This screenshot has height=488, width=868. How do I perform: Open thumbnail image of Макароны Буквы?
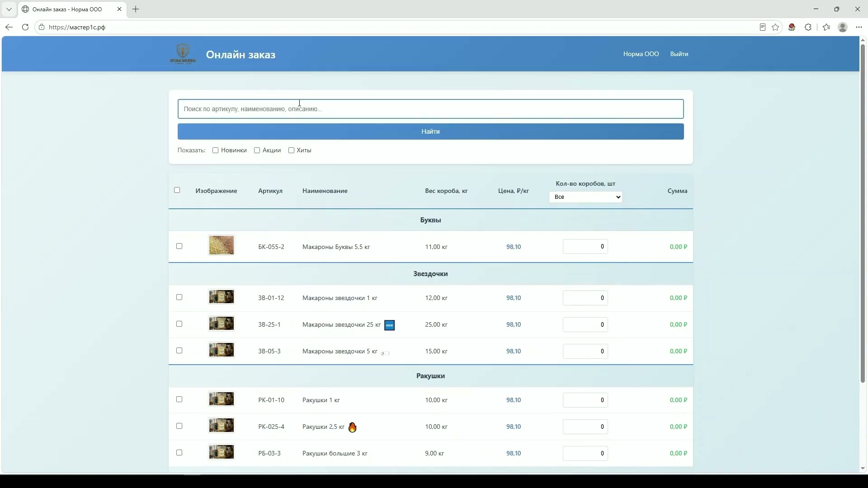(x=222, y=245)
